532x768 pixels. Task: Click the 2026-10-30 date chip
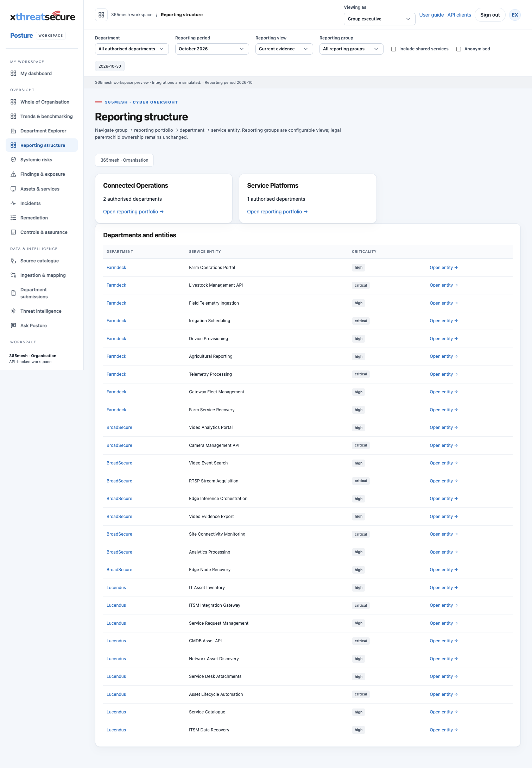pos(110,66)
